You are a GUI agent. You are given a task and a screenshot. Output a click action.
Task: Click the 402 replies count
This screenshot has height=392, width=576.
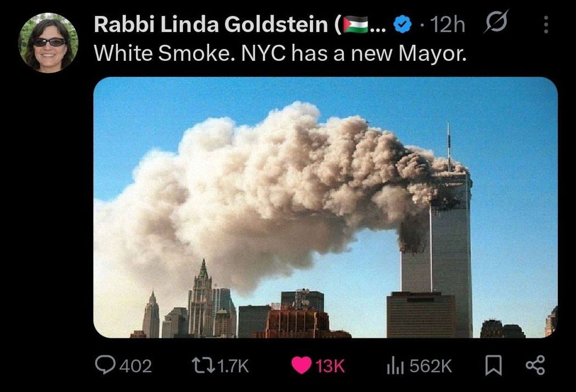pyautogui.click(x=135, y=366)
